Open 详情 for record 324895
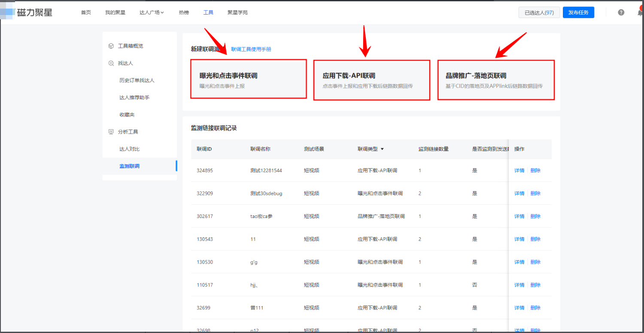This screenshot has height=333, width=644. tap(519, 170)
